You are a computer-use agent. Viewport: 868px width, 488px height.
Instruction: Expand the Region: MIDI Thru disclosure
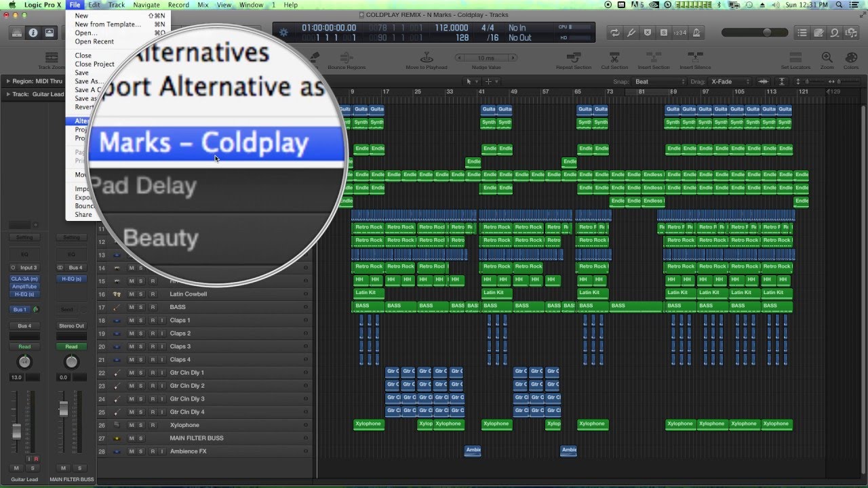(7, 81)
